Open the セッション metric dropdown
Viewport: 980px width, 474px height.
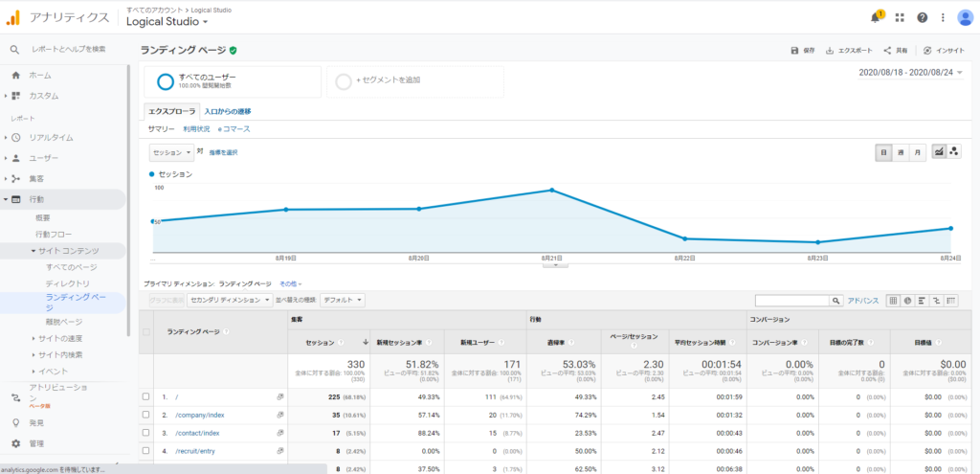click(172, 152)
